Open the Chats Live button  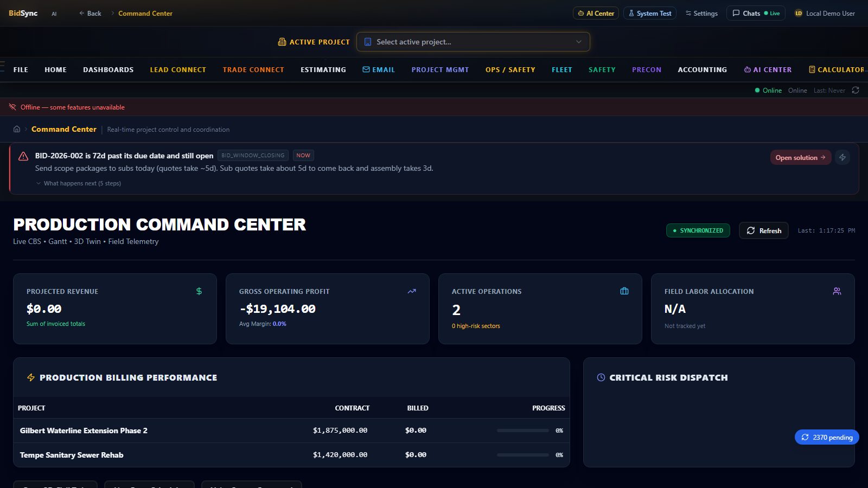[x=756, y=13]
